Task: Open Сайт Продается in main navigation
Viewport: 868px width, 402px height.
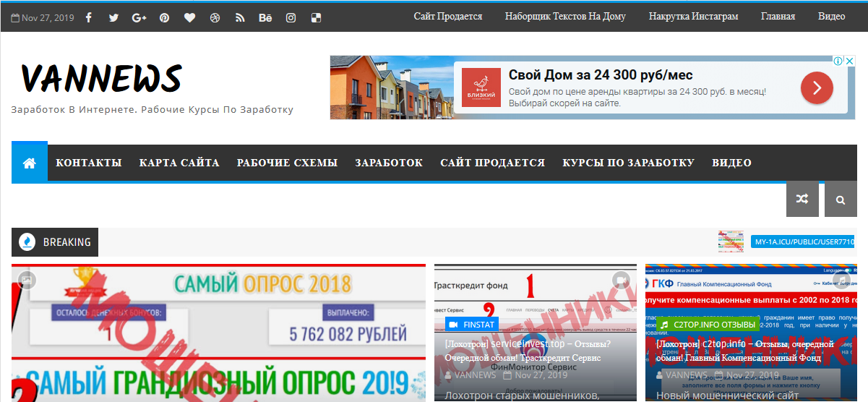Action: click(493, 163)
